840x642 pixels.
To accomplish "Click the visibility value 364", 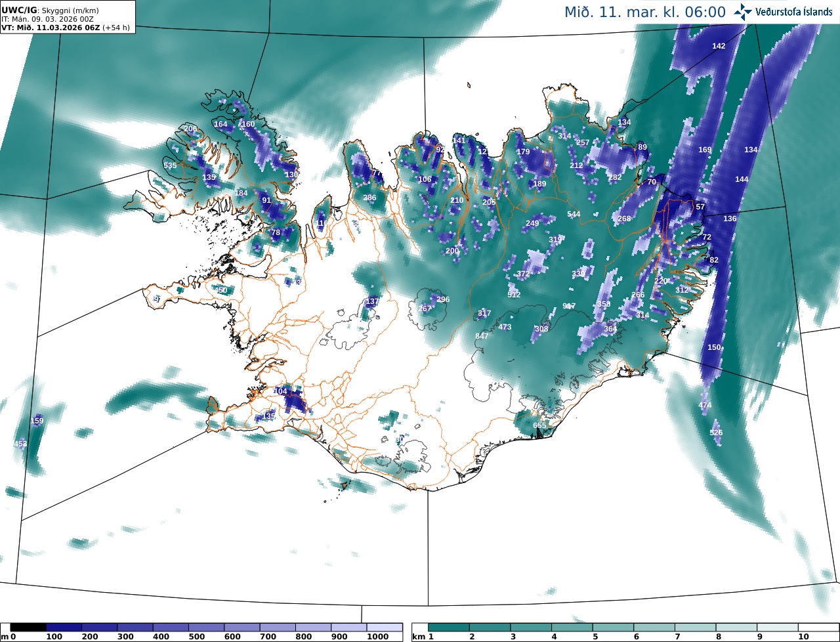I will coord(610,329).
